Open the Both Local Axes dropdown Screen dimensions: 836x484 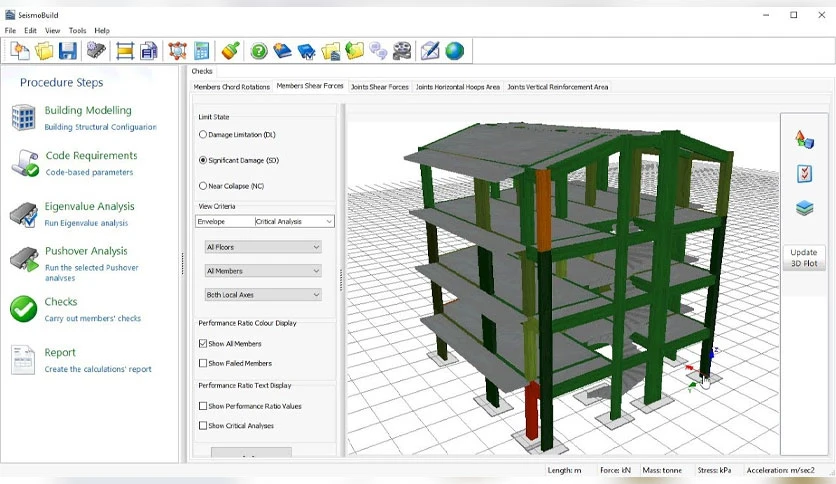coord(263,295)
